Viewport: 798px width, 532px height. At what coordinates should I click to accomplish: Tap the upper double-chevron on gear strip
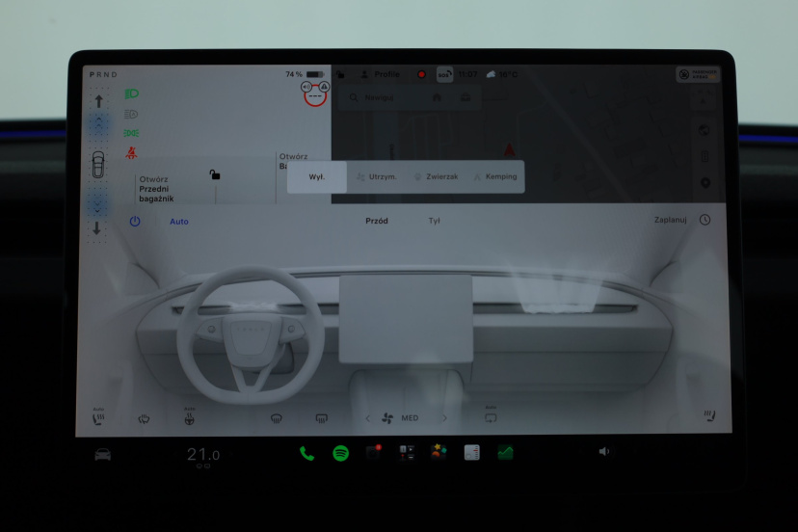tap(98, 122)
